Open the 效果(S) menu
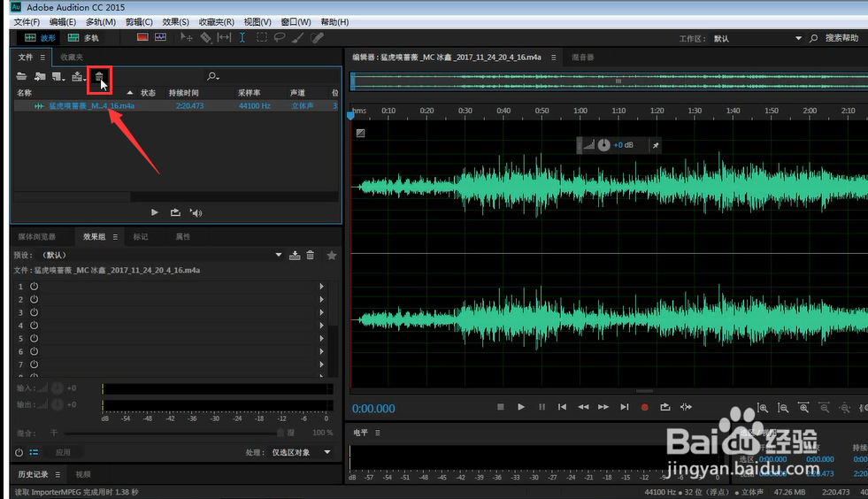 [x=175, y=21]
